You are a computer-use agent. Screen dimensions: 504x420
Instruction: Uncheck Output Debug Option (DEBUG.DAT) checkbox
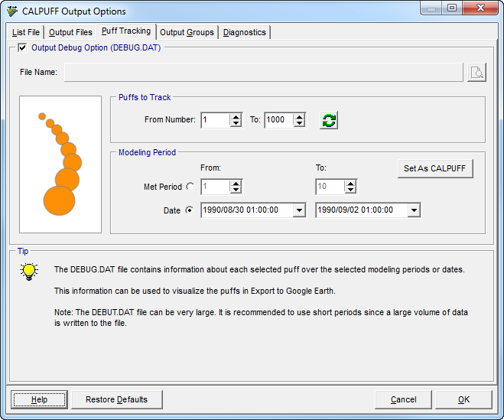point(22,48)
